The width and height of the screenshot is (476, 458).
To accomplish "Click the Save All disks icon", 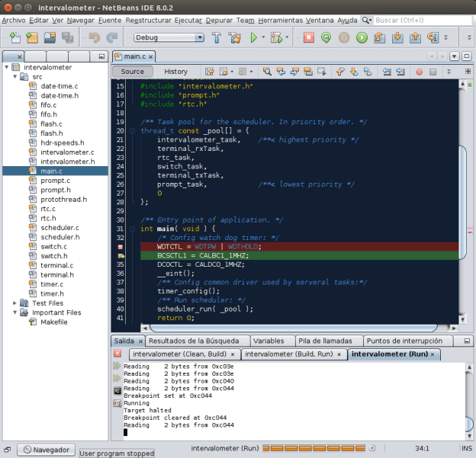I will 66,37.
